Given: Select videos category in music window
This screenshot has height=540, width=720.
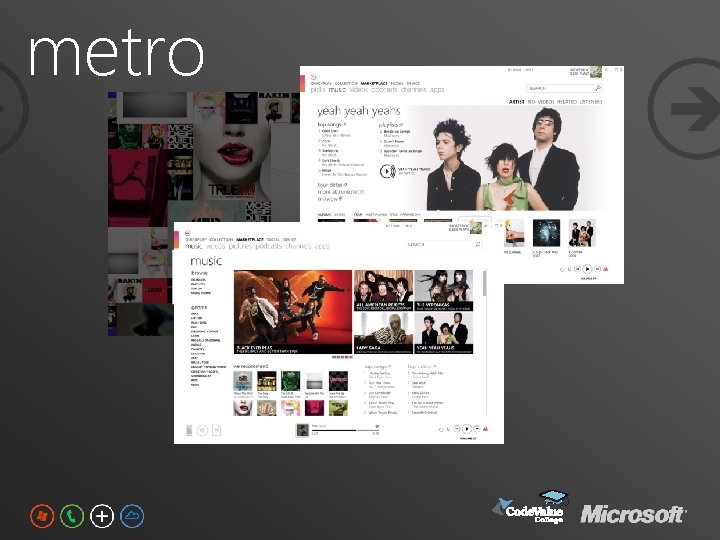Looking at the screenshot, I should [215, 246].
